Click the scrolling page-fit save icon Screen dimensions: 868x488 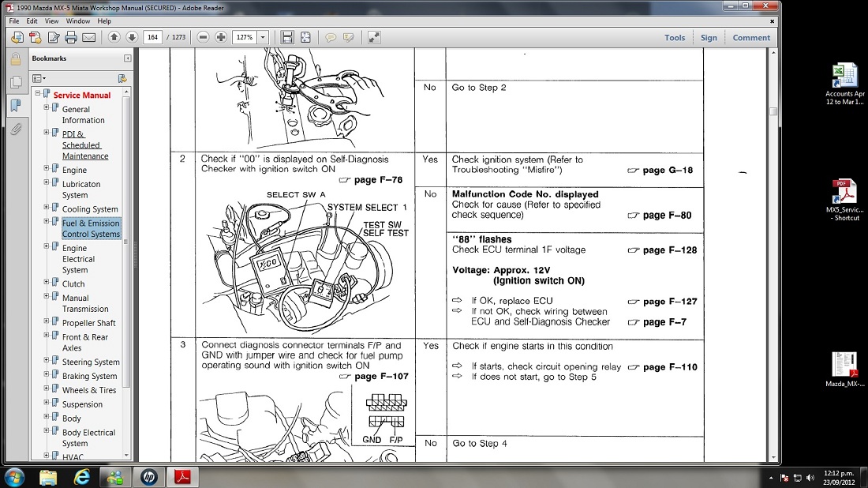tap(286, 37)
